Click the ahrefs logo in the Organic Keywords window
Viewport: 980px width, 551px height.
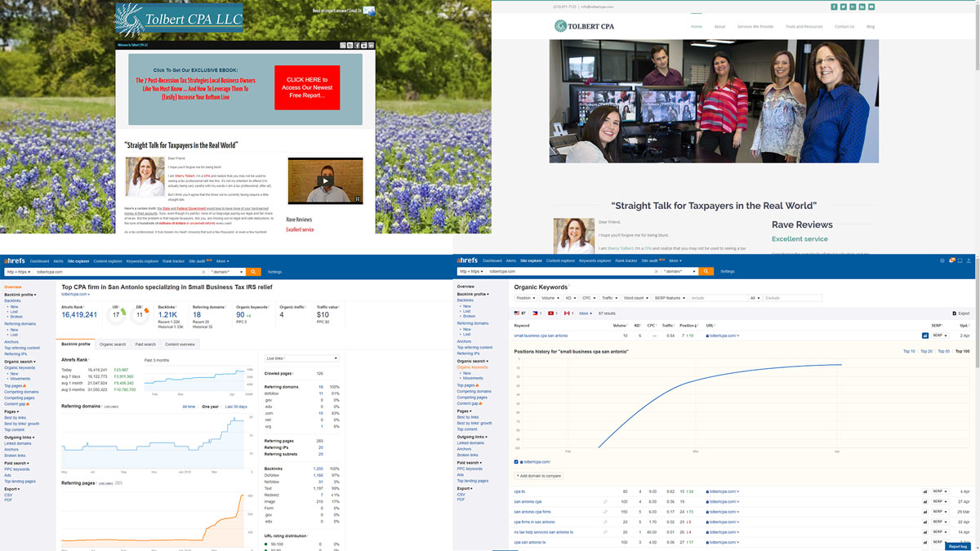click(x=468, y=260)
